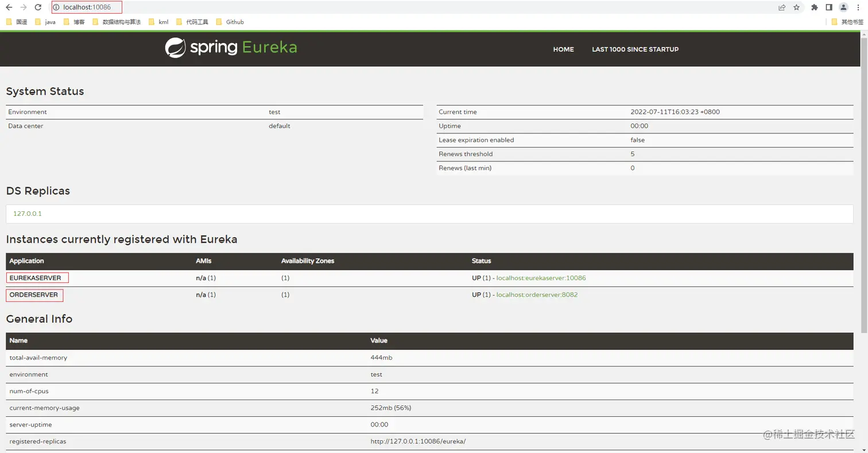Open localhost:eurekaserver:10086 instance link
Image resolution: width=868 pixels, height=453 pixels.
click(541, 278)
